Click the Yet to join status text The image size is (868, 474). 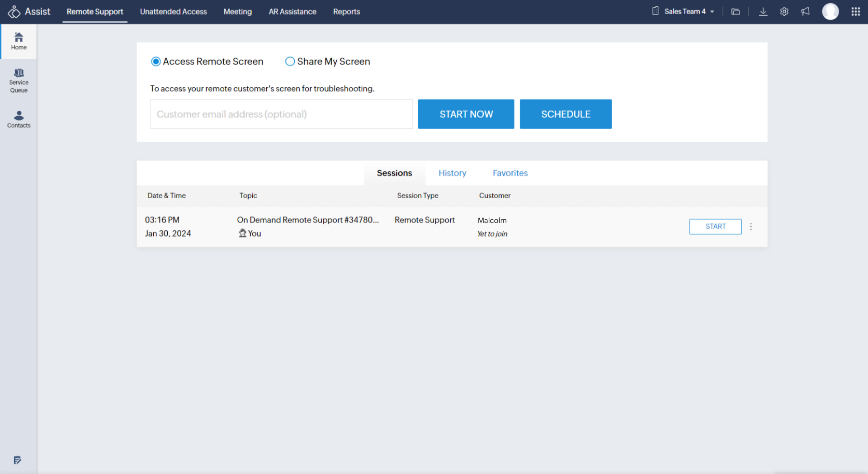[492, 234]
